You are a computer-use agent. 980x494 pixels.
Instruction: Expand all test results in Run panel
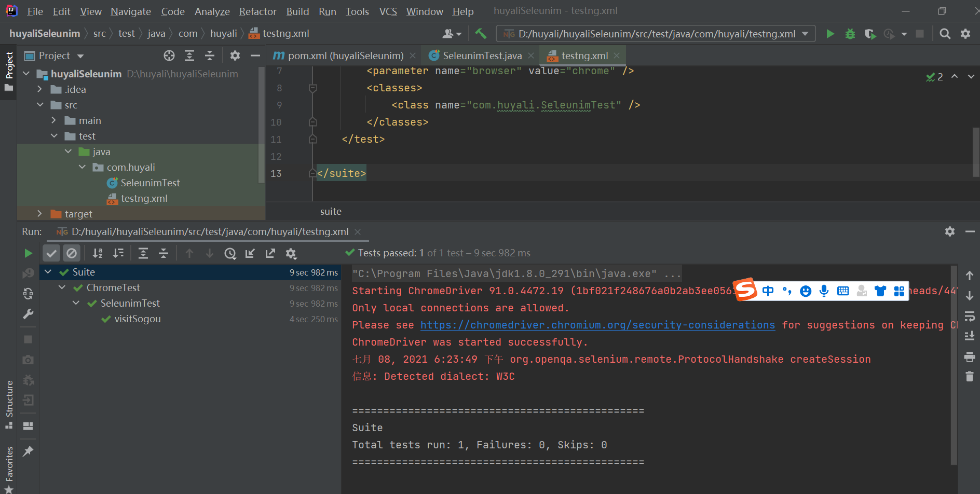tap(143, 253)
